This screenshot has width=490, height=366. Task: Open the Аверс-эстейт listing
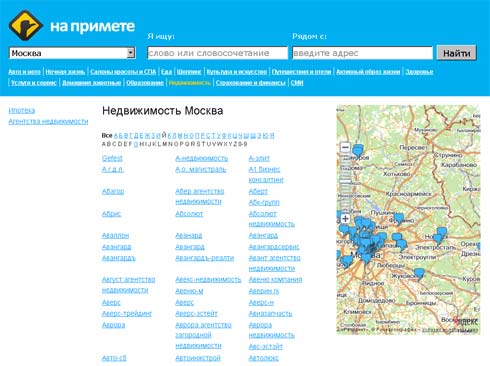[x=196, y=313]
